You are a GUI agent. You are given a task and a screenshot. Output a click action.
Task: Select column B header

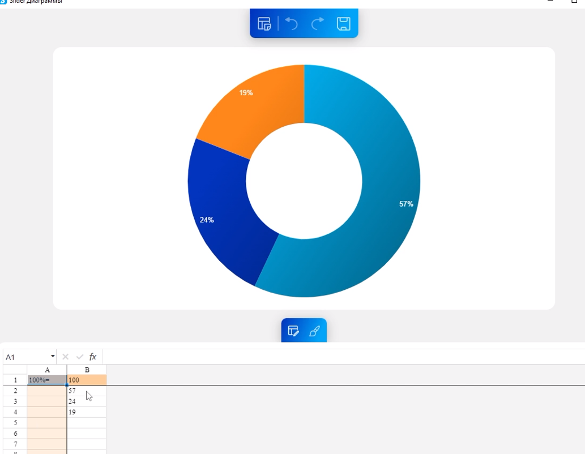(87, 370)
